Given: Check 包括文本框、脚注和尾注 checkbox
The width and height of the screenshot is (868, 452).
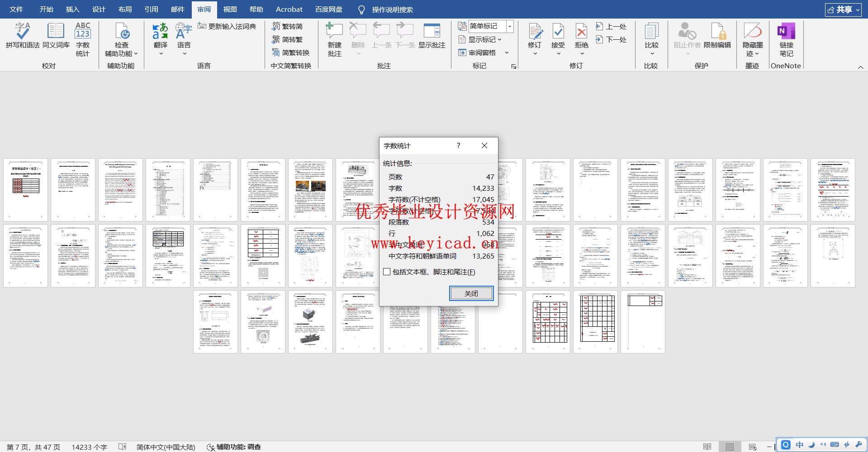Looking at the screenshot, I should [x=387, y=272].
